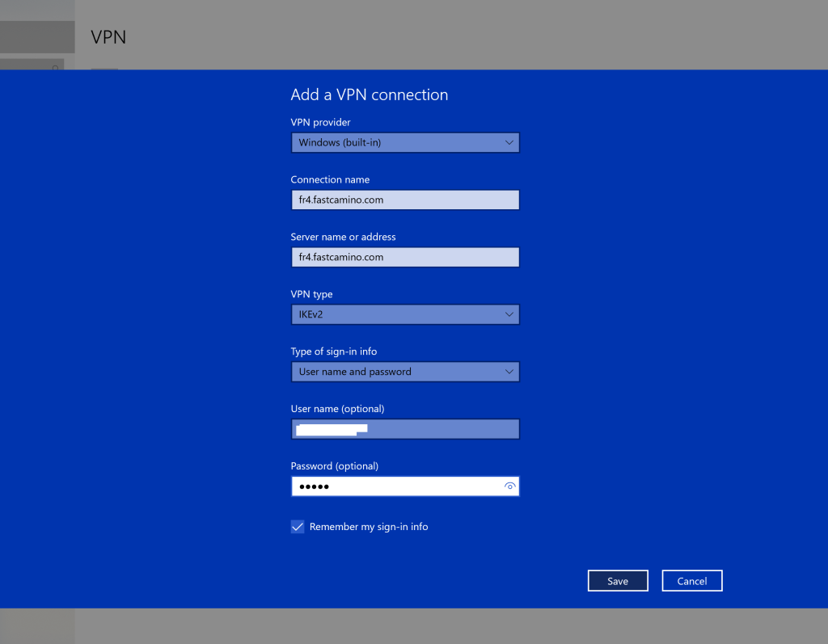This screenshot has height=644, width=828.
Task: Click the 'Add a VPN connection' title
Action: pos(369,95)
